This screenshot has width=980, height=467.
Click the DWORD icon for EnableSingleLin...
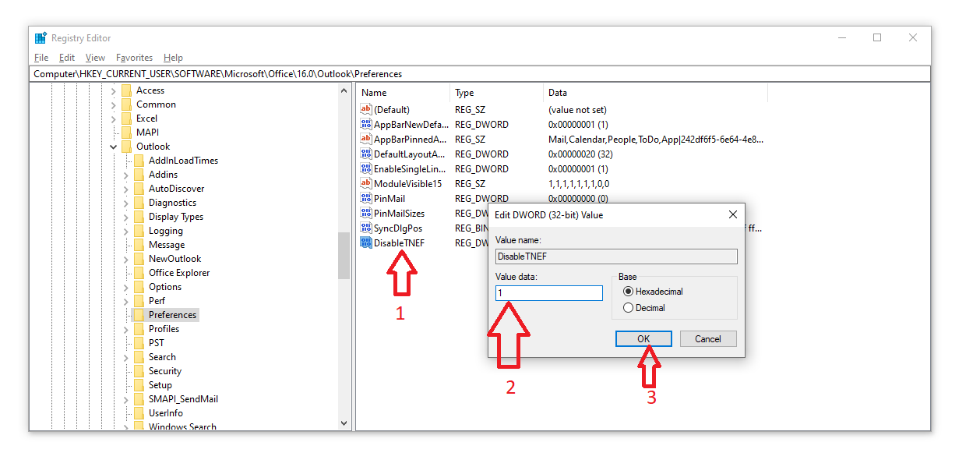[366, 169]
